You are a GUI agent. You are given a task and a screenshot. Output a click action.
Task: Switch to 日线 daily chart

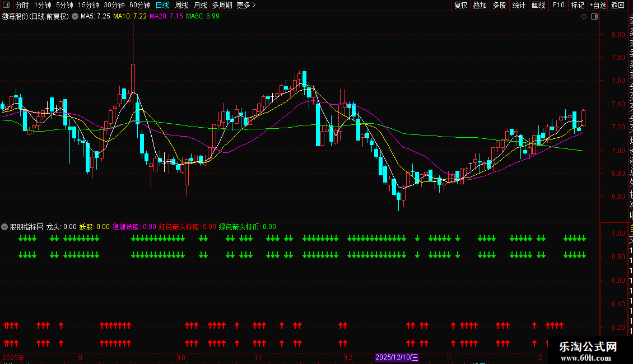point(162,5)
